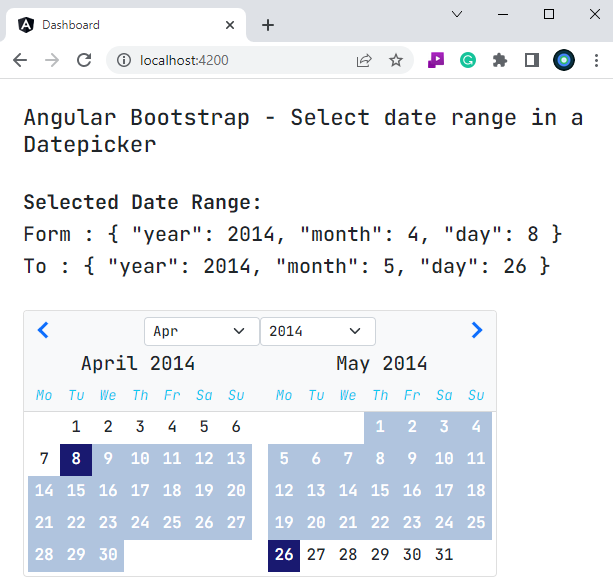Choose May 31 in the calendar
Screen dimensions: 613x587
coord(444,554)
